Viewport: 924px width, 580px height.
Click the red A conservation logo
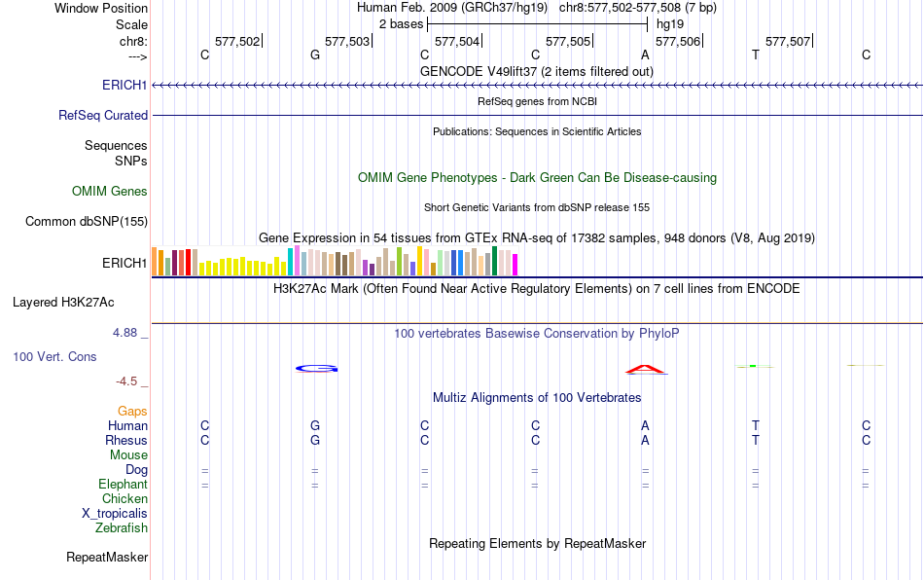[647, 370]
